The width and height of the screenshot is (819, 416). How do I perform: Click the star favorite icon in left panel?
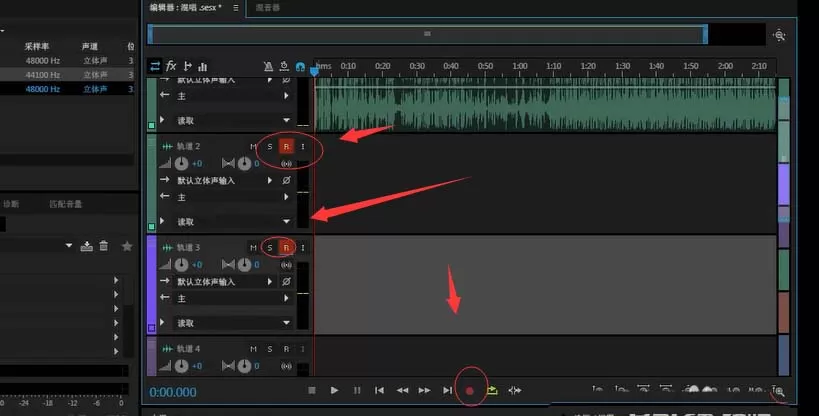(x=127, y=246)
